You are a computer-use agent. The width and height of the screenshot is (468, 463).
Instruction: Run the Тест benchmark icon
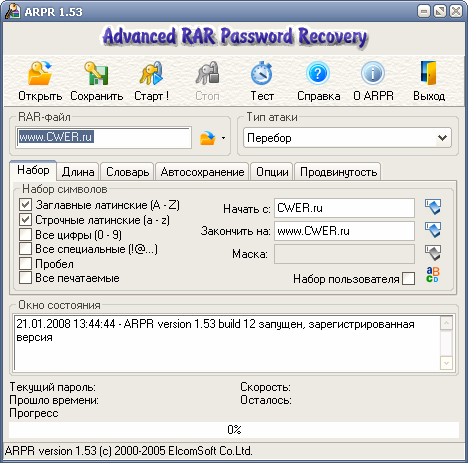pyautogui.click(x=262, y=73)
